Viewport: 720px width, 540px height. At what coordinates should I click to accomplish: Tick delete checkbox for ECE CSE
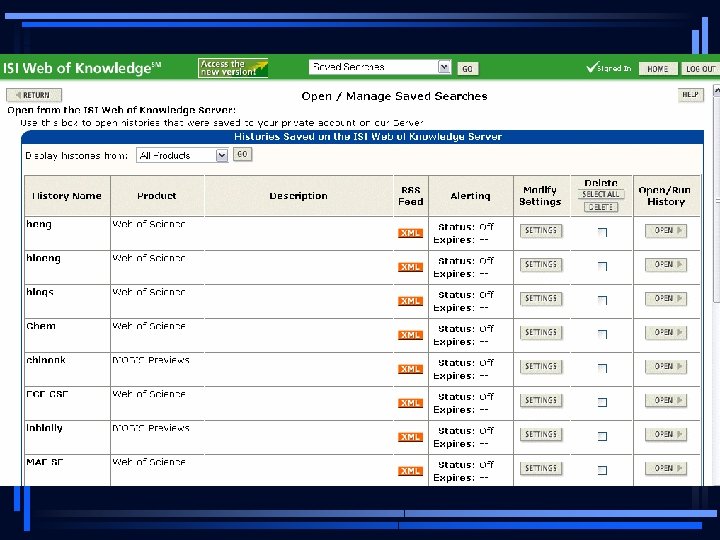602,402
